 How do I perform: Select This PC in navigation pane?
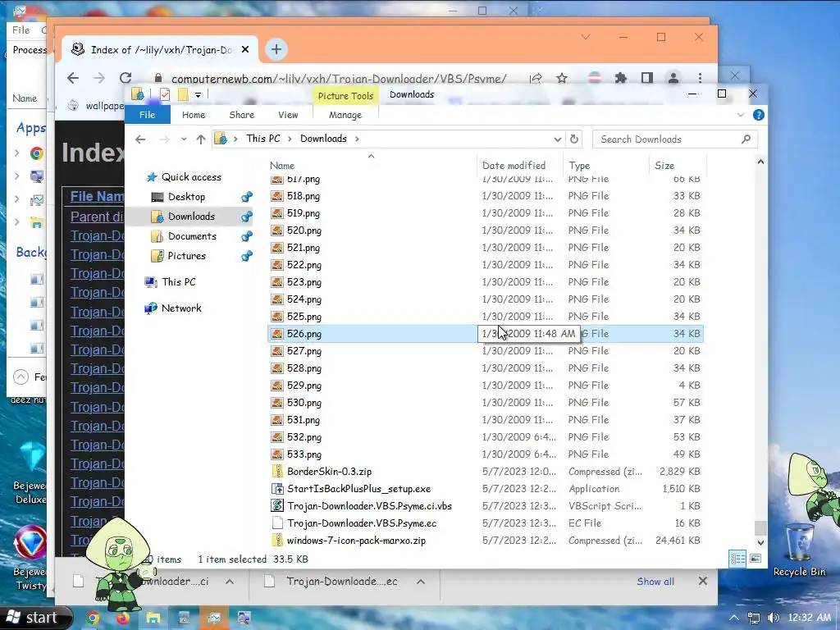pos(178,282)
